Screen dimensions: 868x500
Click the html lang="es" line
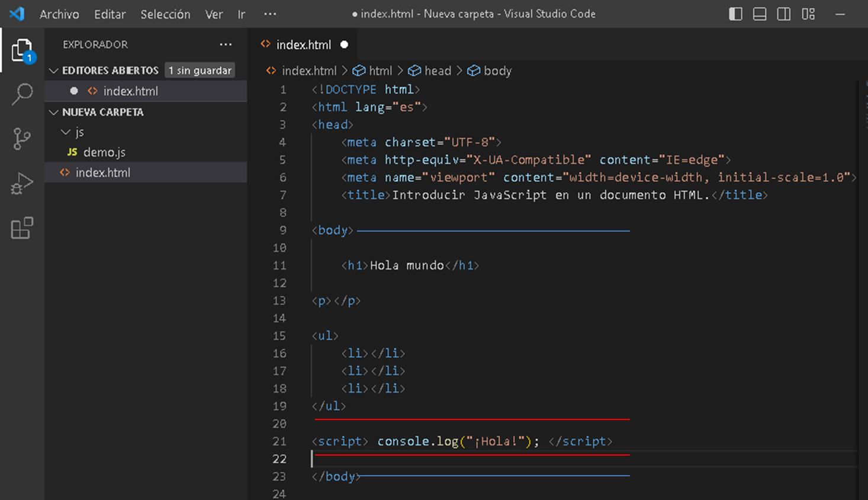click(369, 107)
